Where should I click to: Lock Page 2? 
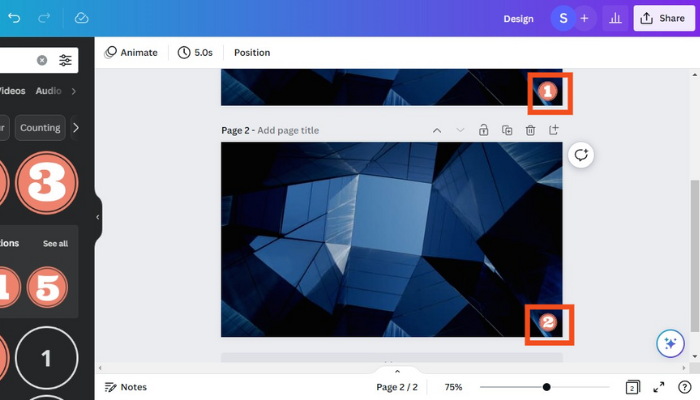[x=483, y=130]
